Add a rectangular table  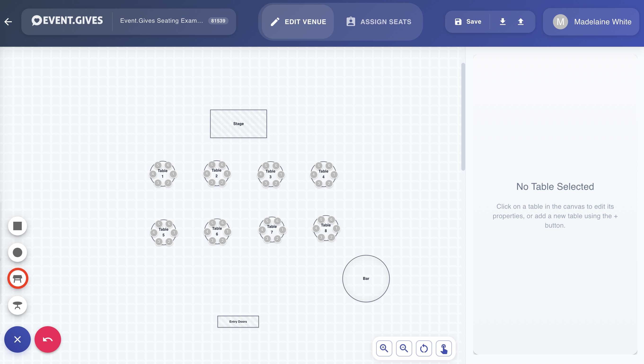point(18,278)
